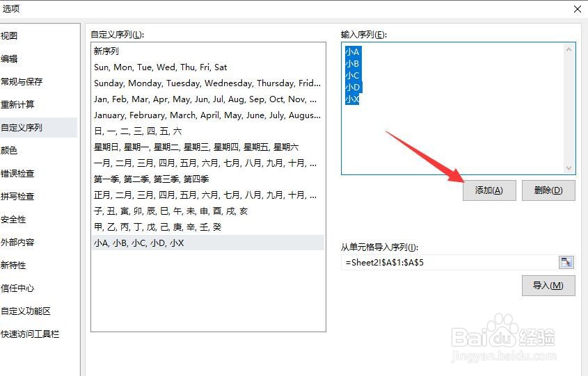Select the 子, 丑, 寅, 卯 list entry
The height and width of the screenshot is (376, 588).
pos(208,211)
